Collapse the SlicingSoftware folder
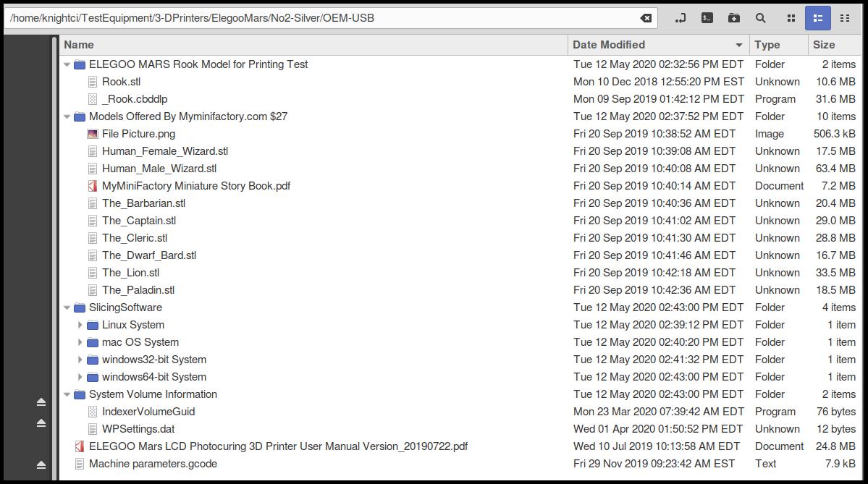The height and width of the screenshot is (484, 868). [68, 307]
